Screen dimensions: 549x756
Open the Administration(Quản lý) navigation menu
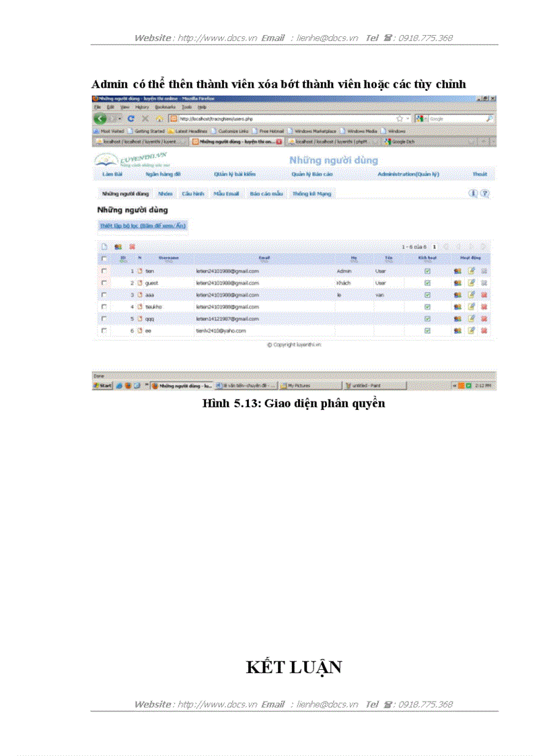[x=408, y=174]
